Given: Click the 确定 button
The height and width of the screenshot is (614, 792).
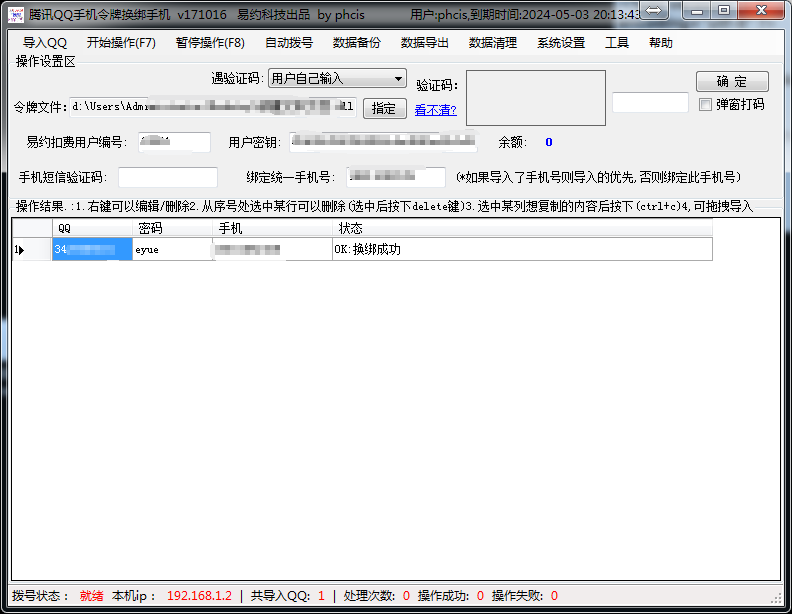Looking at the screenshot, I should click(732, 81).
